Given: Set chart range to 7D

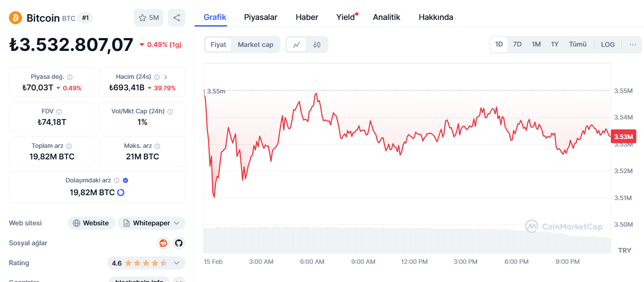Looking at the screenshot, I should [x=517, y=44].
